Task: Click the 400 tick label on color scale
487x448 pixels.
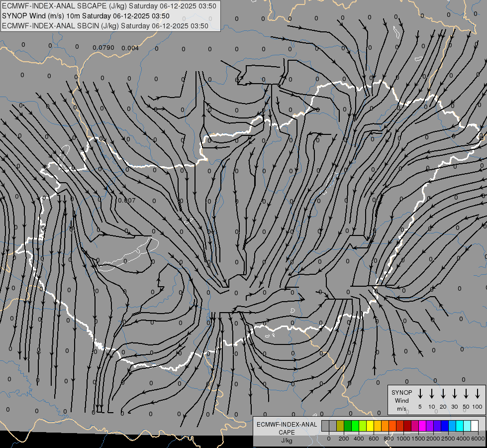Action: (359, 439)
